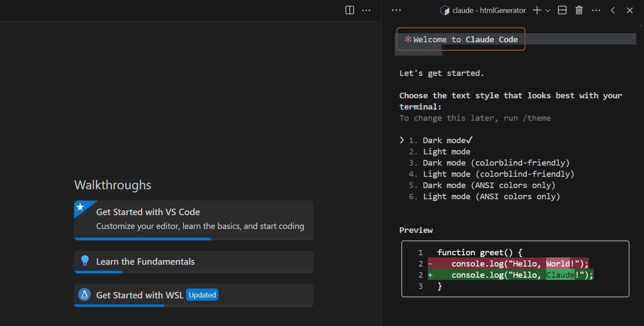
Task: Select option 1 Dark mode
Action: coord(441,140)
